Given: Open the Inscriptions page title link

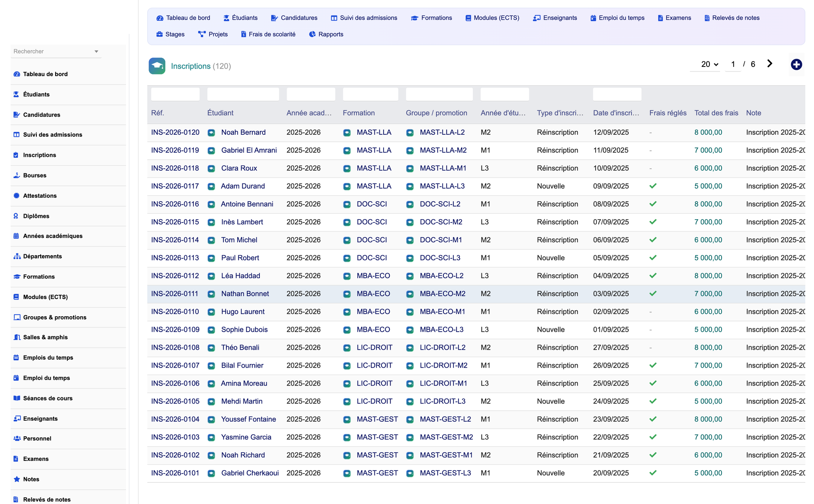Looking at the screenshot, I should pyautogui.click(x=191, y=66).
